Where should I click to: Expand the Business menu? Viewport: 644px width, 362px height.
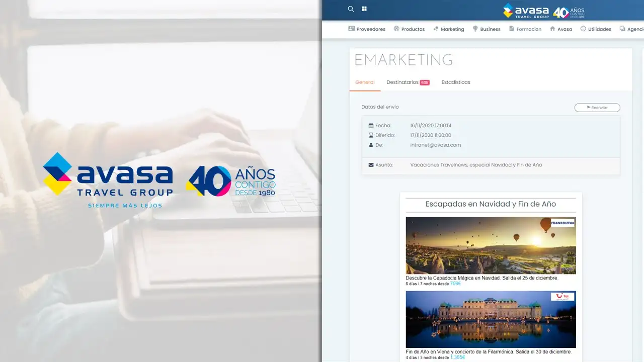pyautogui.click(x=486, y=29)
